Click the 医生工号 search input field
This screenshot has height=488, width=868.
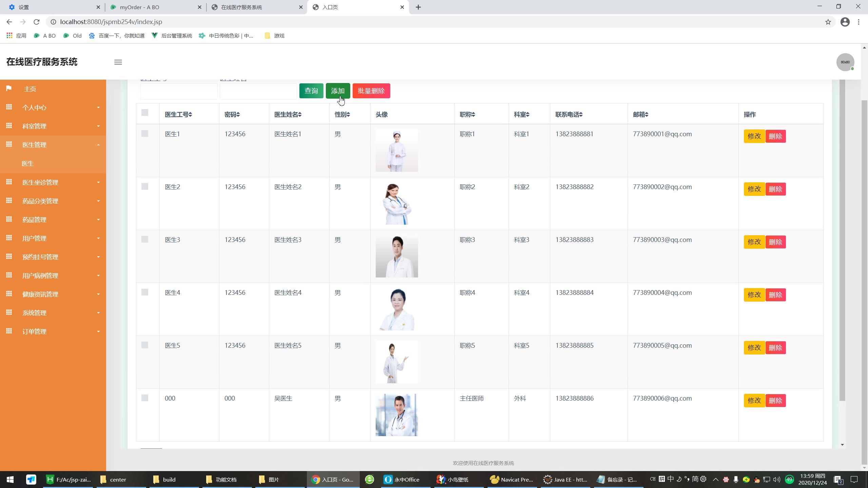179,91
